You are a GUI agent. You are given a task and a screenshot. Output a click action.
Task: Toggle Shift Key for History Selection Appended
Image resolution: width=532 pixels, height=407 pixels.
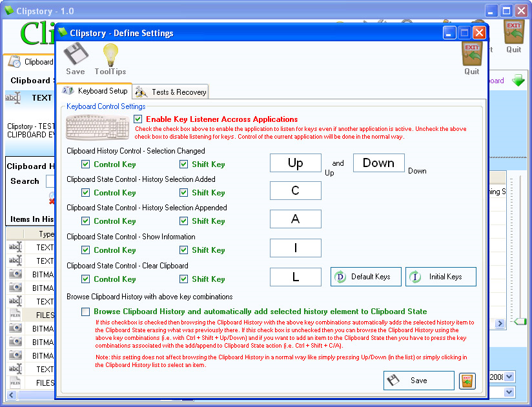pos(183,221)
